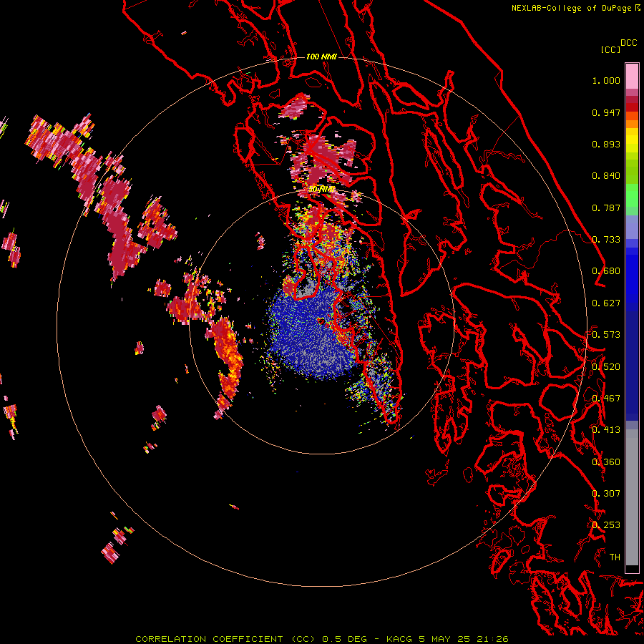
Task: Click the gray lower segment of color bar
Action: point(632,497)
